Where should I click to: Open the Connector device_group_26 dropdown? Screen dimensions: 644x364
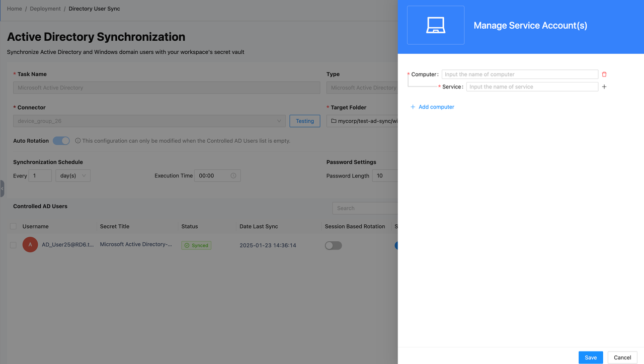pyautogui.click(x=149, y=121)
